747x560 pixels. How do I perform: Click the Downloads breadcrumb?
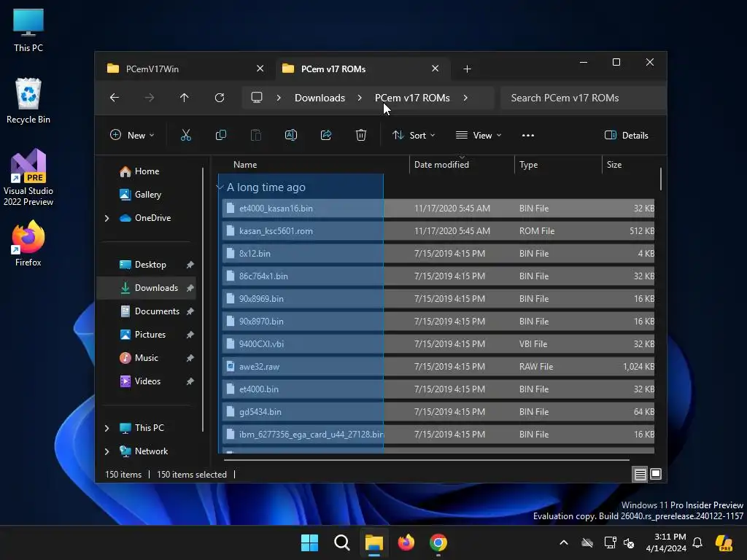(x=320, y=98)
